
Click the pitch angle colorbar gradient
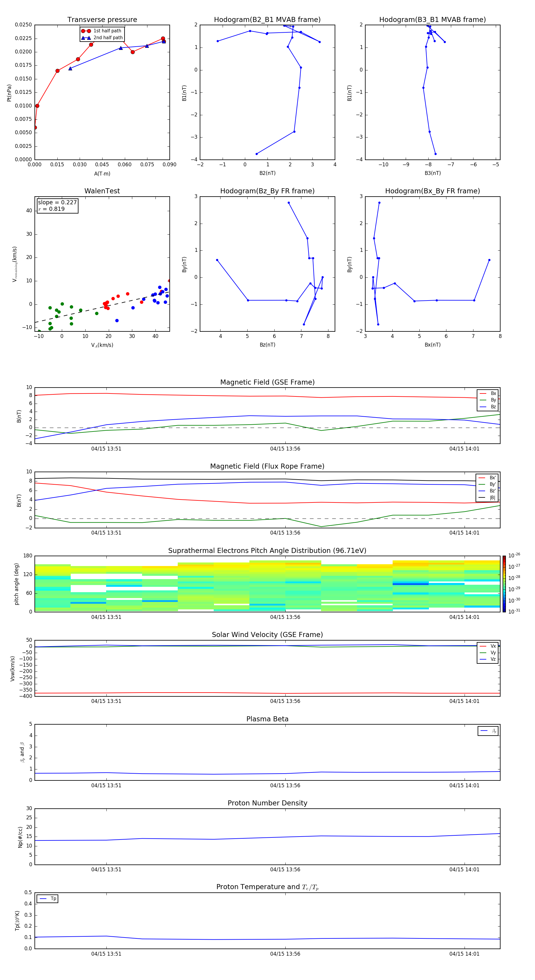pos(504,584)
